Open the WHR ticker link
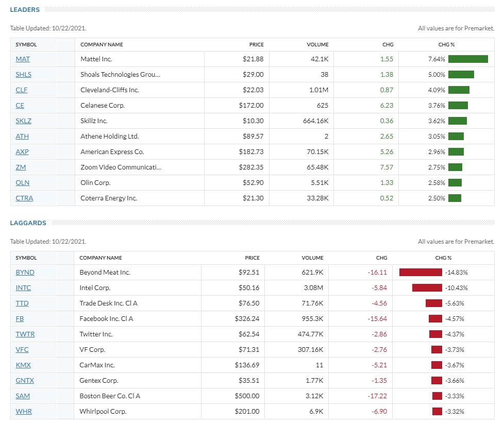Viewport: 504px width, 424px height. pyautogui.click(x=24, y=411)
